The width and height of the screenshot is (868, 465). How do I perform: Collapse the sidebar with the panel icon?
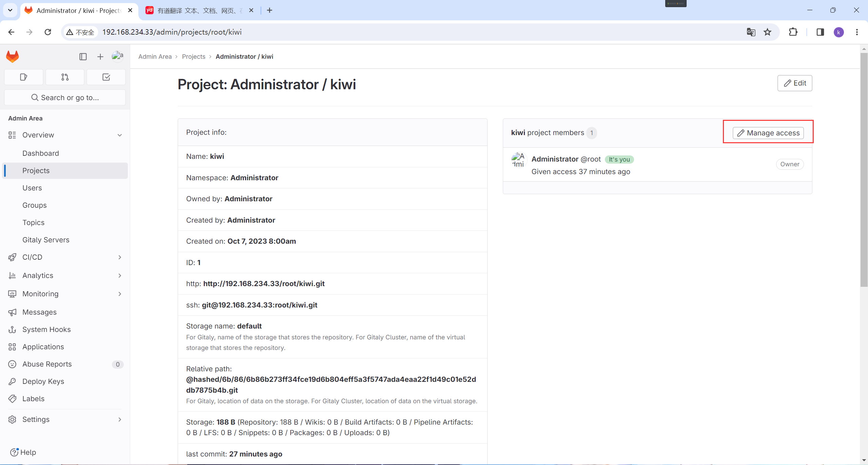coord(83,57)
